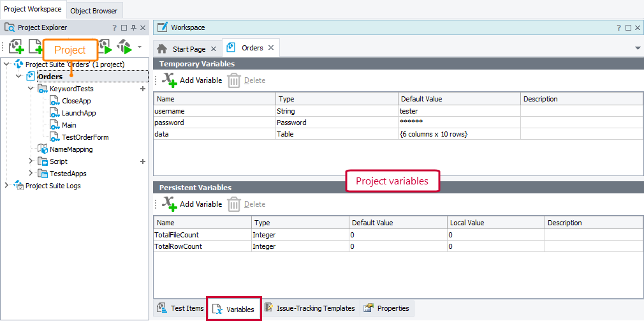This screenshot has height=321, width=644.
Task: Click the plus icon next to Script
Action: [x=143, y=161]
